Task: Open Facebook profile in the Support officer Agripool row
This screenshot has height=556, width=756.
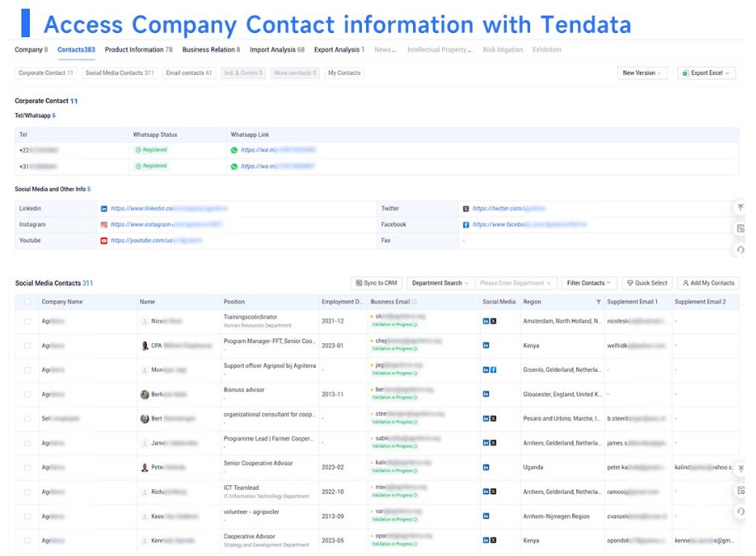Action: click(493, 370)
